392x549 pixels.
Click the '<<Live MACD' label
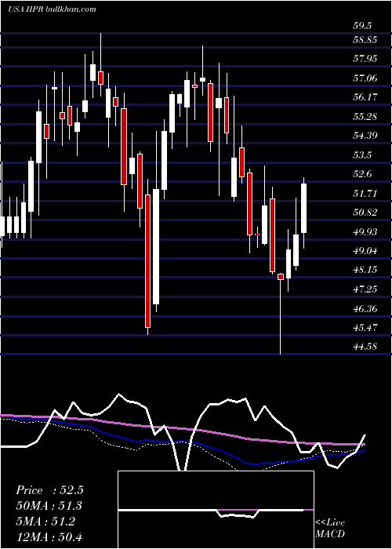(330, 529)
